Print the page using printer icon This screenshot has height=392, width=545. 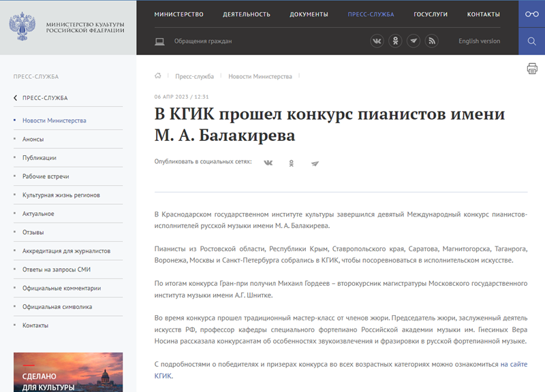pos(532,69)
